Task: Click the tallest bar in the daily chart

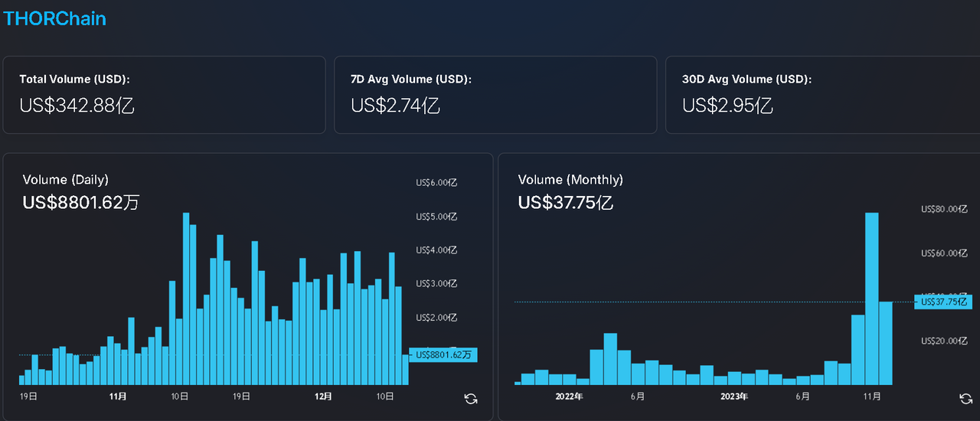Action: pyautogui.click(x=186, y=299)
